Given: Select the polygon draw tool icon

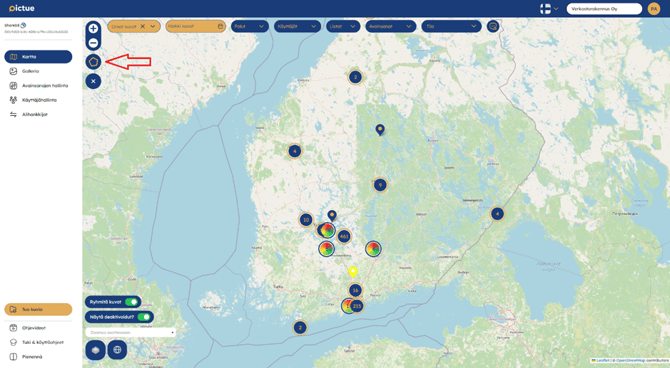Looking at the screenshot, I should point(93,62).
